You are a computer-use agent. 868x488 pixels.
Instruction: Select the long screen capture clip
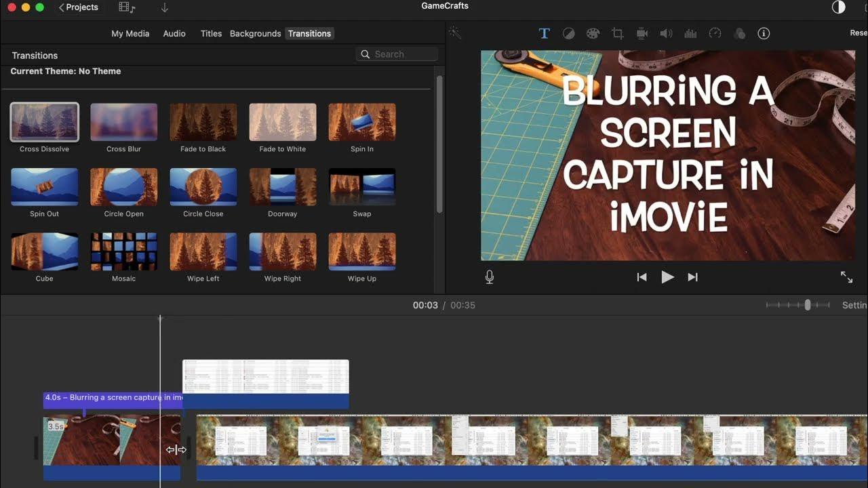click(532, 447)
